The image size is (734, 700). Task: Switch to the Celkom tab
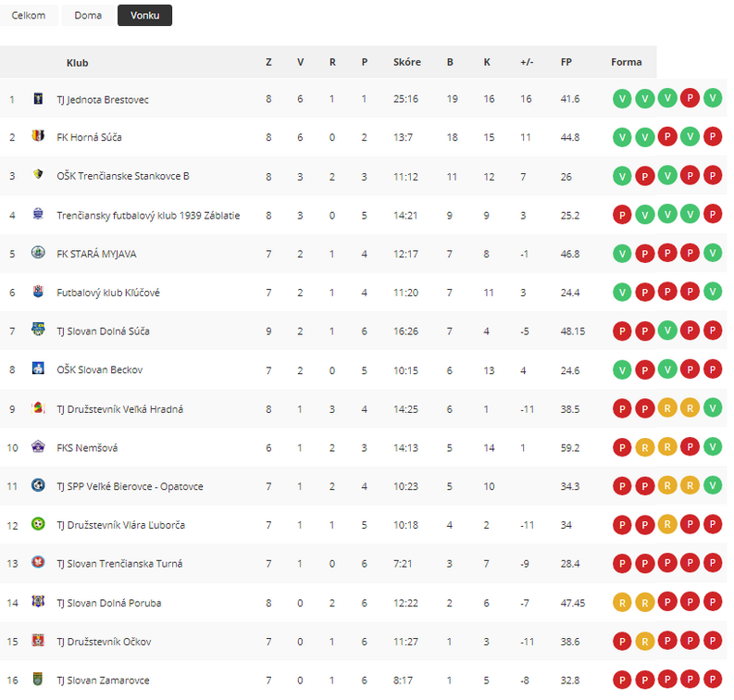pos(29,16)
